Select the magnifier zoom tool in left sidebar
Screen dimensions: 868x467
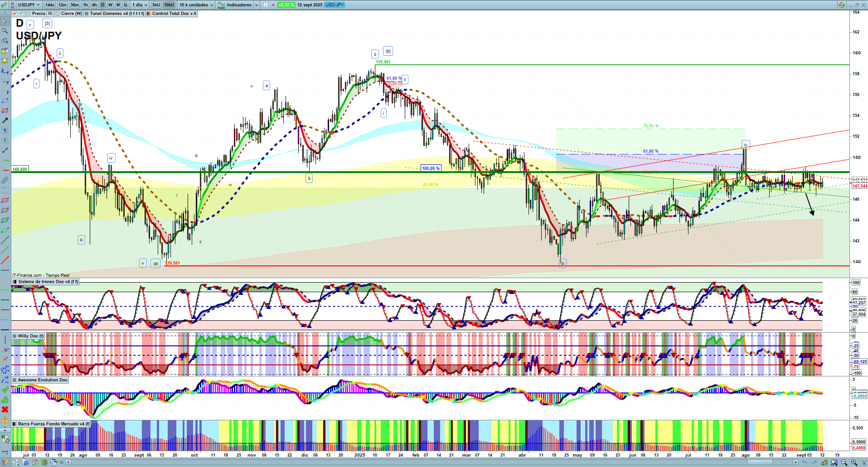click(x=5, y=31)
